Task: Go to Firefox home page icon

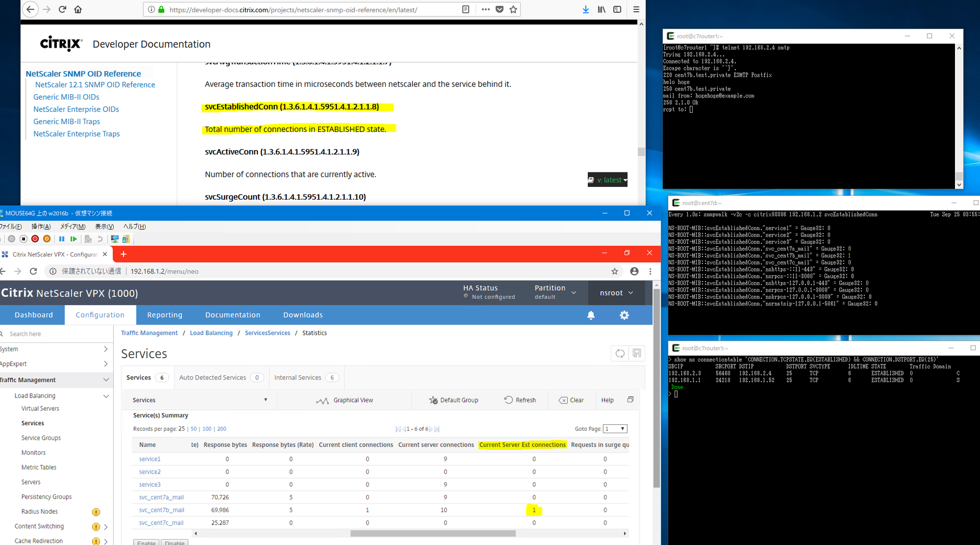Action: (78, 9)
